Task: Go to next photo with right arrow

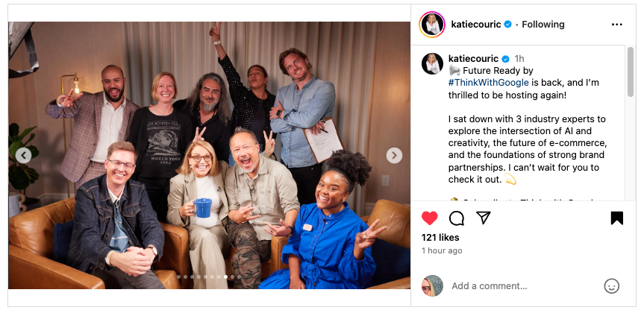Action: click(394, 156)
